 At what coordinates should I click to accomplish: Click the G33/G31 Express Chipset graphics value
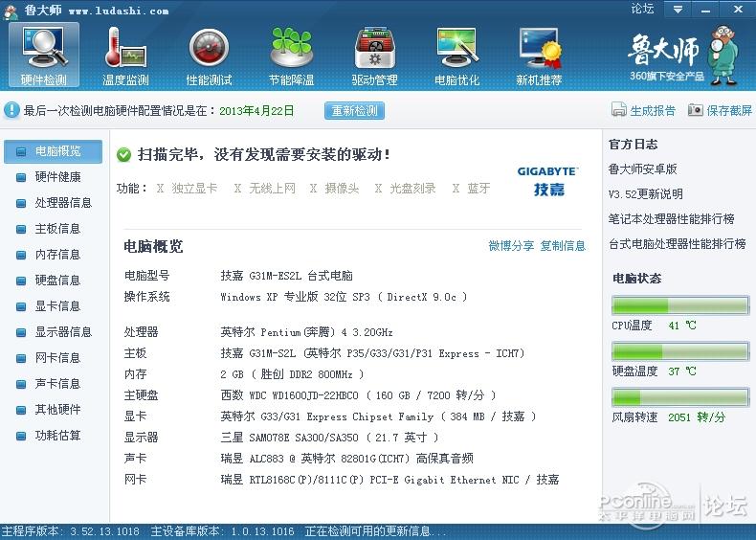click(x=378, y=416)
